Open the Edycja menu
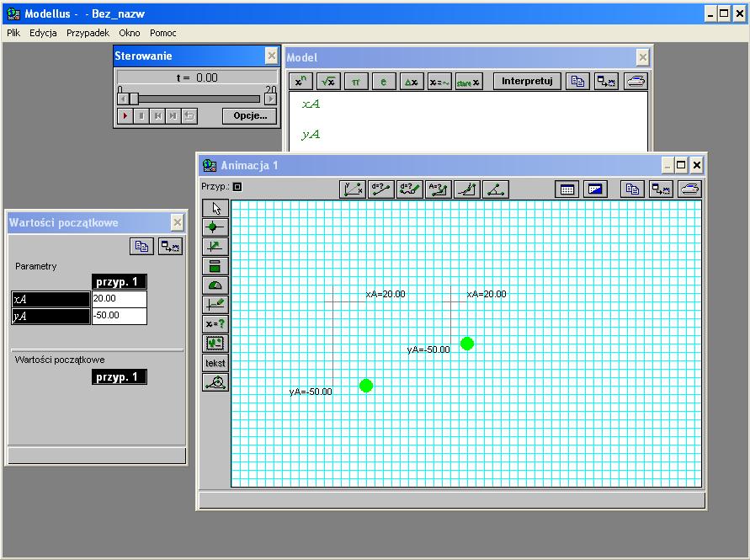The height and width of the screenshot is (560, 750). click(x=43, y=33)
